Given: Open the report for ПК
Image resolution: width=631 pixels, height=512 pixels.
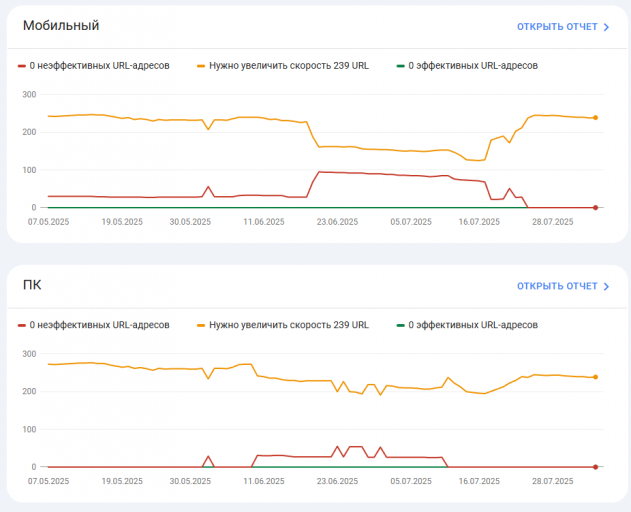Looking at the screenshot, I should 563,286.
